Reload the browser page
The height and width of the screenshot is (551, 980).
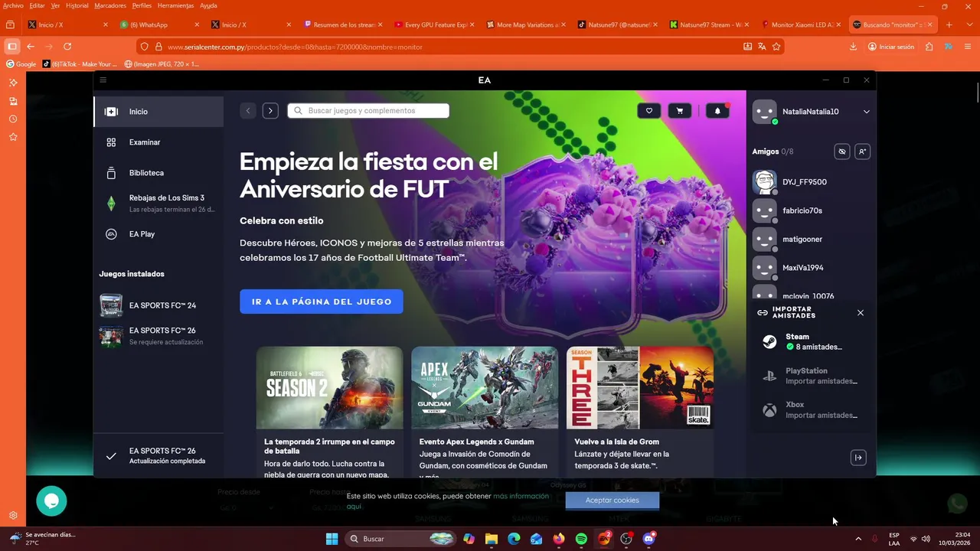point(67,47)
